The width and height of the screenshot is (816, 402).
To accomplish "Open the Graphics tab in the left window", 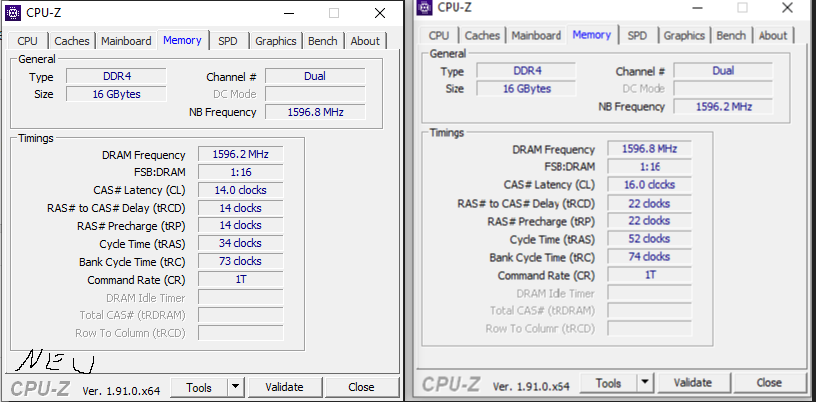I will click(276, 41).
